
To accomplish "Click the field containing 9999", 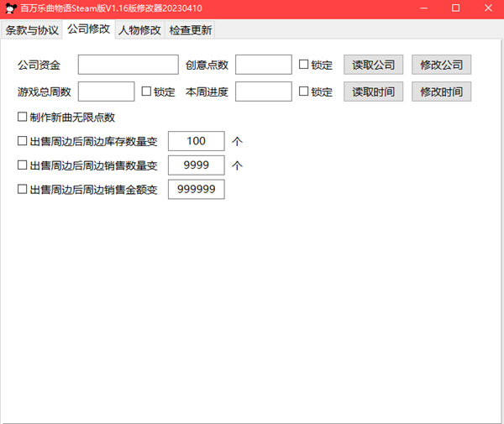I will point(197,165).
